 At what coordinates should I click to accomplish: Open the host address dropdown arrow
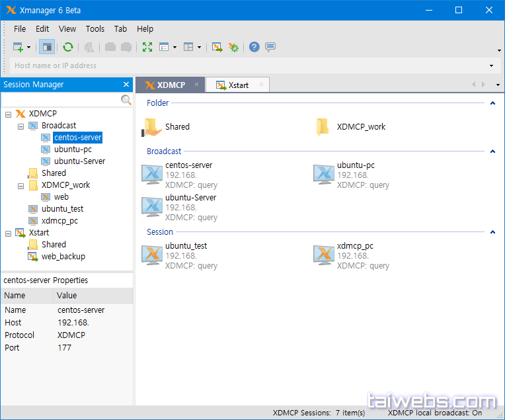491,66
